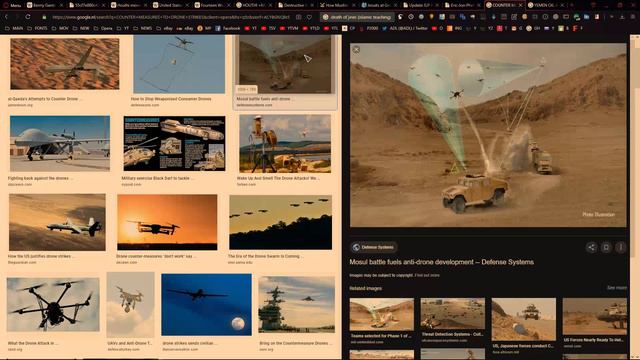Image resolution: width=640 pixels, height=360 pixels.
Task: Open 'What the Drone Attack in' hexacopter image
Action: tap(53, 304)
